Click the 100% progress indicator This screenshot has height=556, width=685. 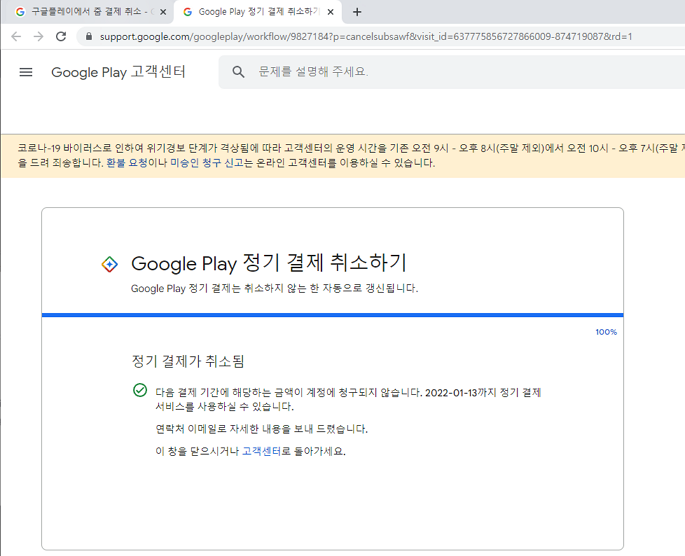(x=606, y=332)
